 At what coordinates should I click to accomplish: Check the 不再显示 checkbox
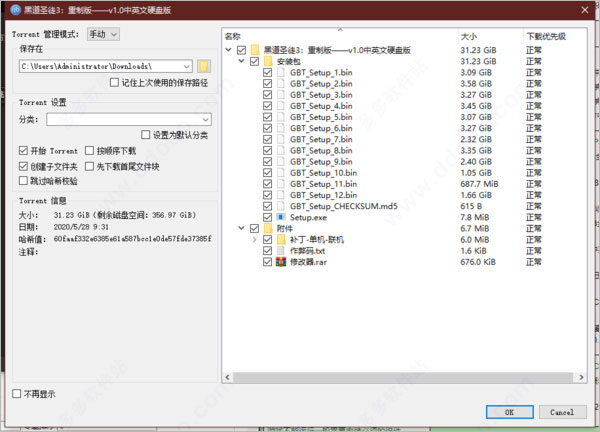[x=16, y=394]
